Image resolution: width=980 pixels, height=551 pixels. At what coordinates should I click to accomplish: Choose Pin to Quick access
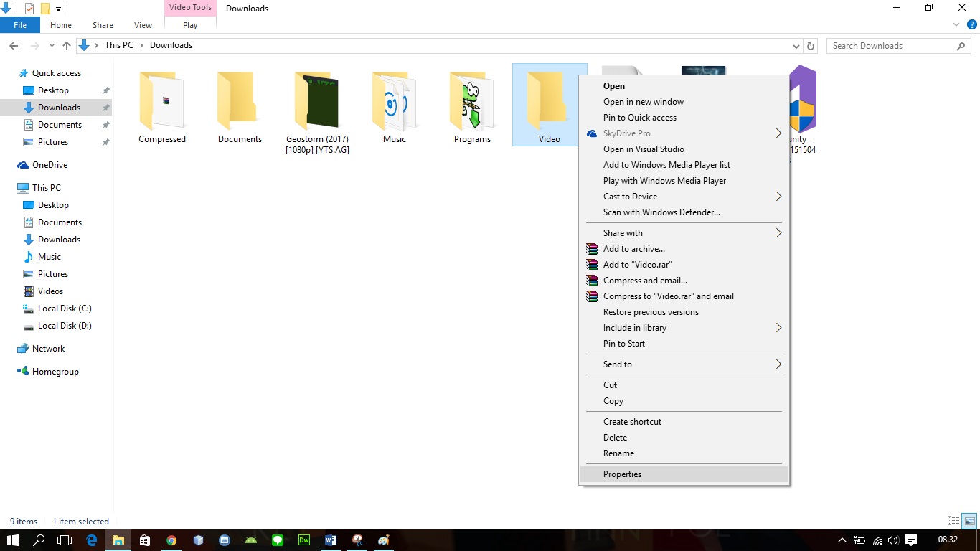tap(684, 118)
